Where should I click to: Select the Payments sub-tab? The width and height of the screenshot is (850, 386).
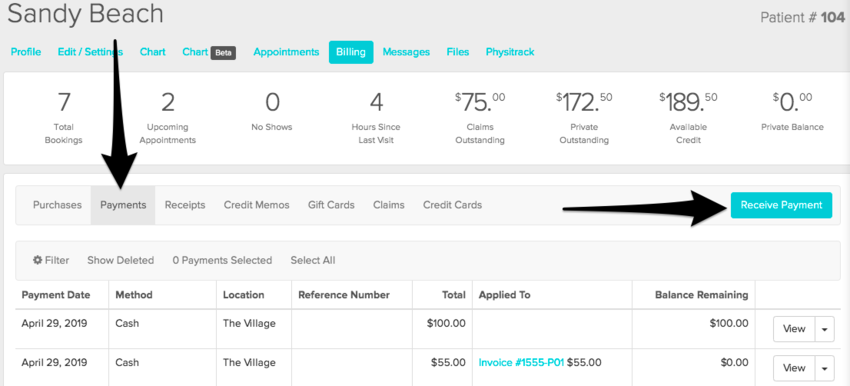(123, 205)
